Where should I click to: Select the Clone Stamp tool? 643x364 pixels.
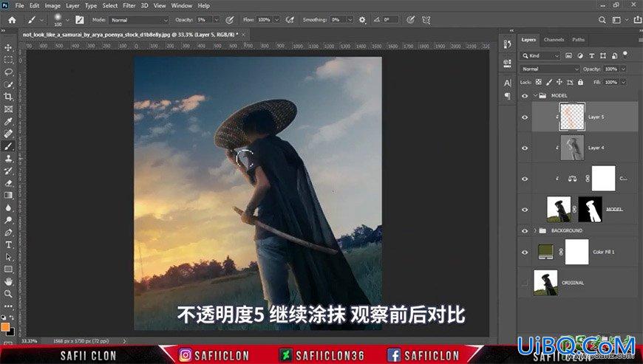click(8, 159)
